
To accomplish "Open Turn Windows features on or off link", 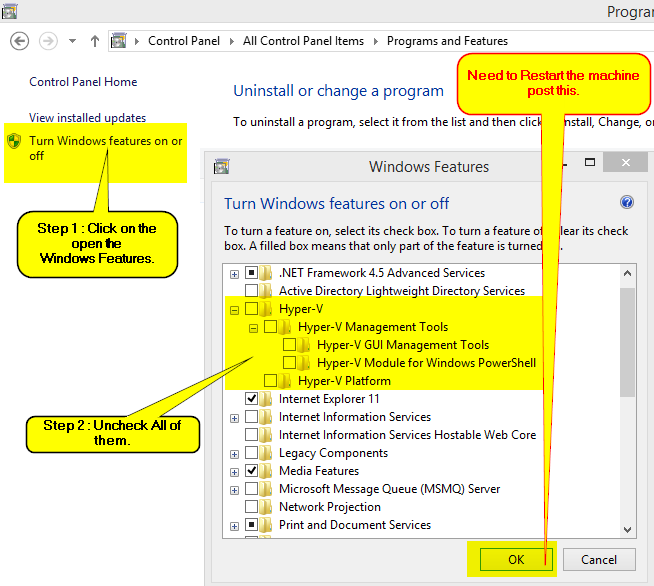I will [x=106, y=148].
